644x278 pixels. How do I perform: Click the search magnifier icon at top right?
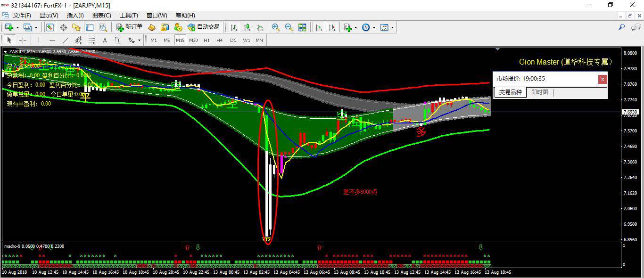pyautogui.click(x=622, y=27)
